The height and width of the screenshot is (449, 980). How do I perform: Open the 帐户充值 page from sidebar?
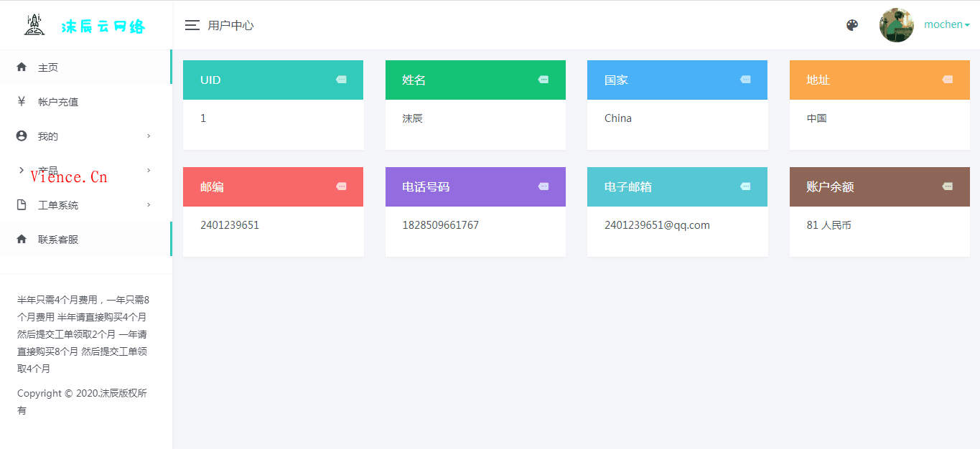tap(57, 101)
